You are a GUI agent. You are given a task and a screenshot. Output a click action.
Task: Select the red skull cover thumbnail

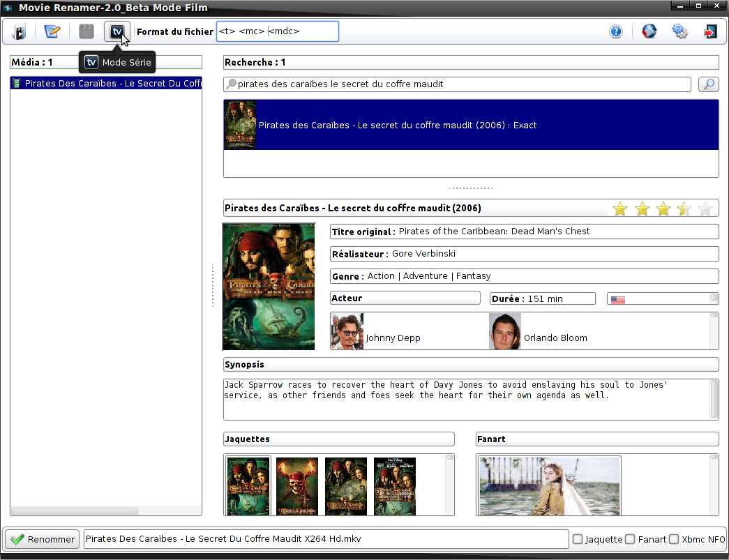297,486
